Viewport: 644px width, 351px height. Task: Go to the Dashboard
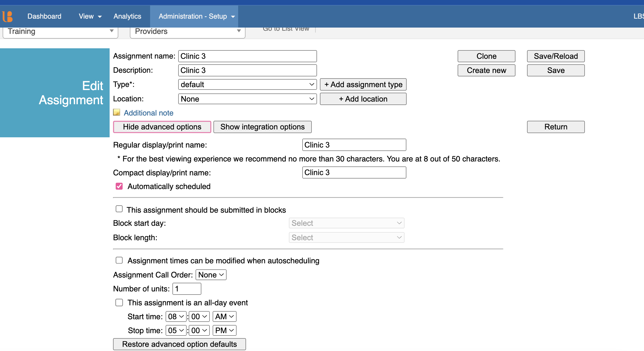pyautogui.click(x=44, y=16)
